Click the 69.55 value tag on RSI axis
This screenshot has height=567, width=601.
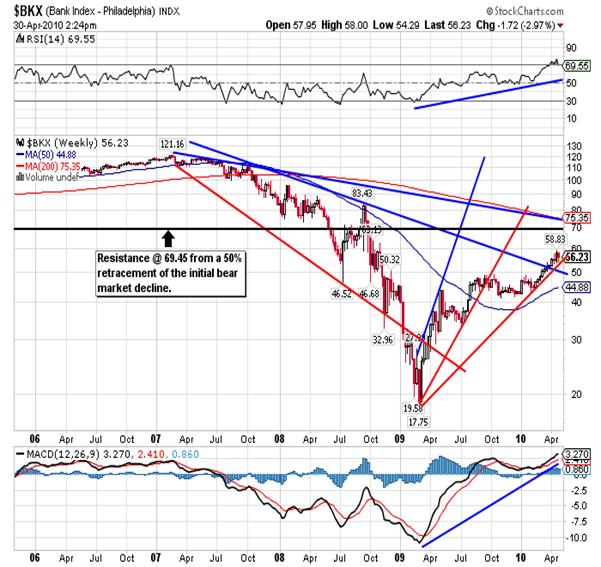(576, 66)
